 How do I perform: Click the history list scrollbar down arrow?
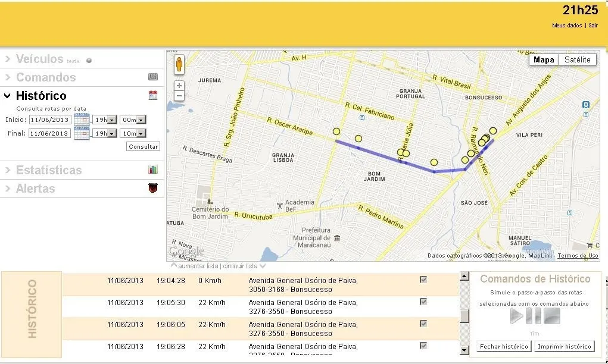(464, 350)
